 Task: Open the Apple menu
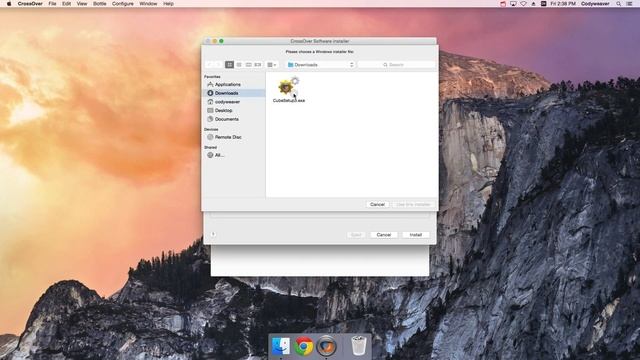[x=9, y=4]
